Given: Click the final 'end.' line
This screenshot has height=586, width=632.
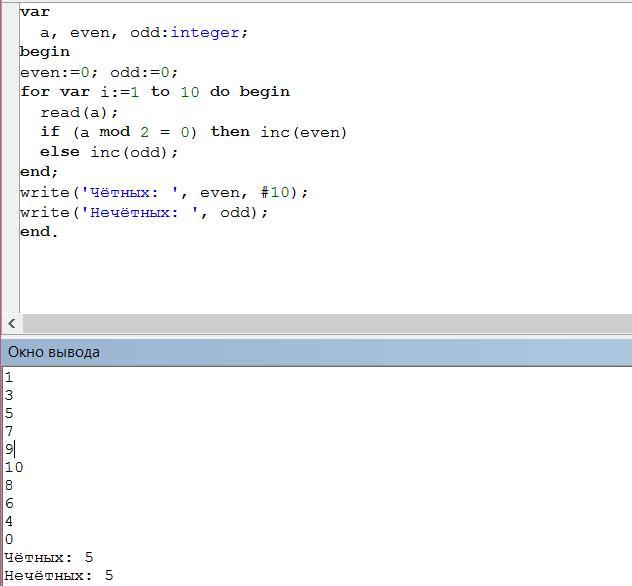Looking at the screenshot, I should click(x=39, y=232).
